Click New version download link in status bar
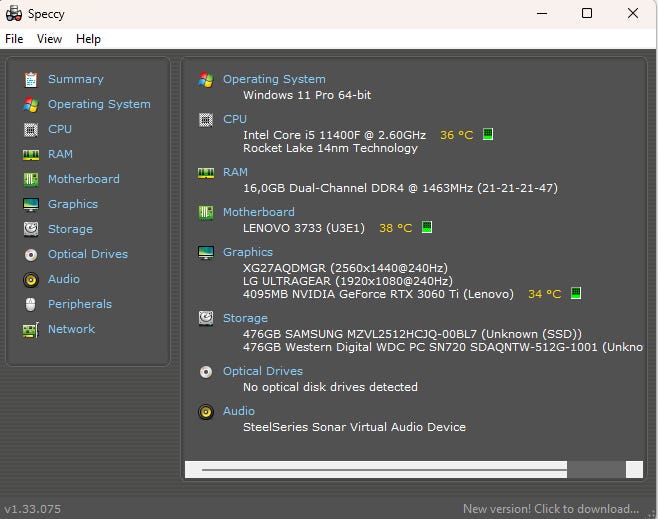 (551, 509)
